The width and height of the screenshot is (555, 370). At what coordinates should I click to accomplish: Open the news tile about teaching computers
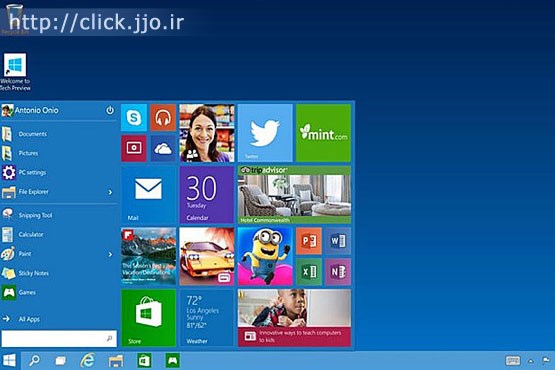coord(294,318)
